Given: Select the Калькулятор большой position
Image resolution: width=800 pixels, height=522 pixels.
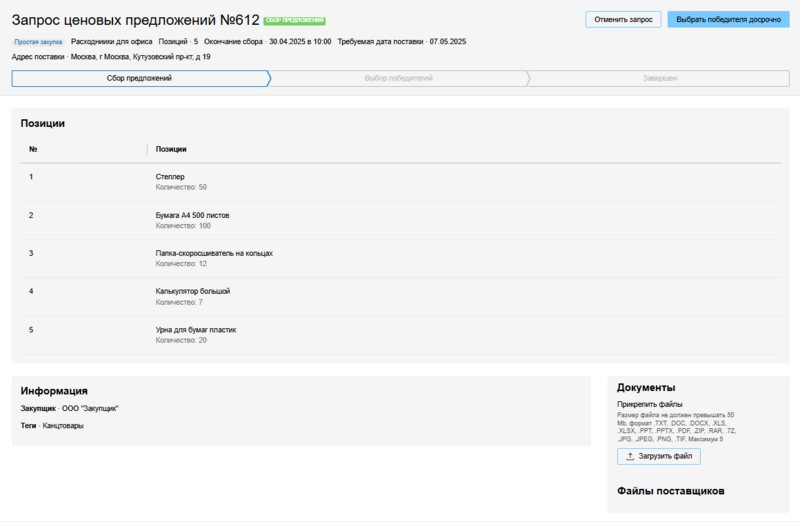Looking at the screenshot, I should pos(193,291).
